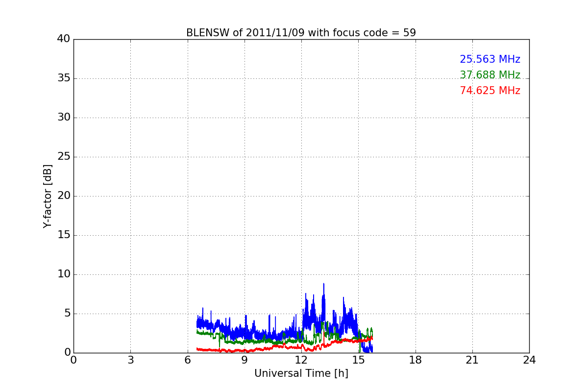Click the x-axis tick label '6'
The image size is (588, 392).
188,360
